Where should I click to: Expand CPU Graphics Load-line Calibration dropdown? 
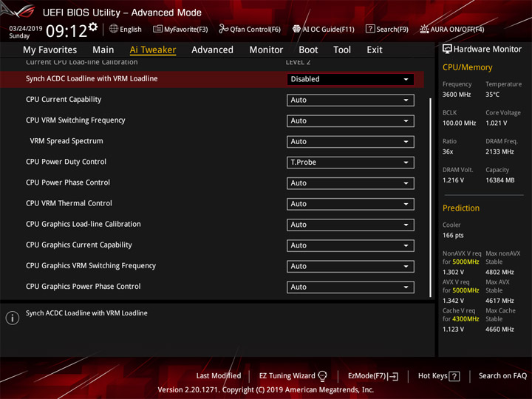(350, 225)
